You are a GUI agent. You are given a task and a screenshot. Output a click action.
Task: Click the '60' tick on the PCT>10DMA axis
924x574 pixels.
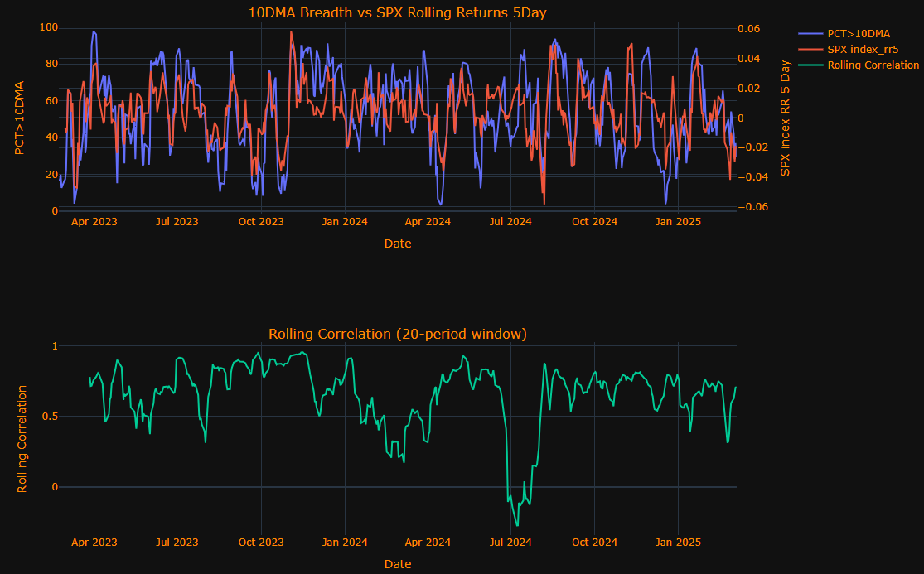[52, 101]
